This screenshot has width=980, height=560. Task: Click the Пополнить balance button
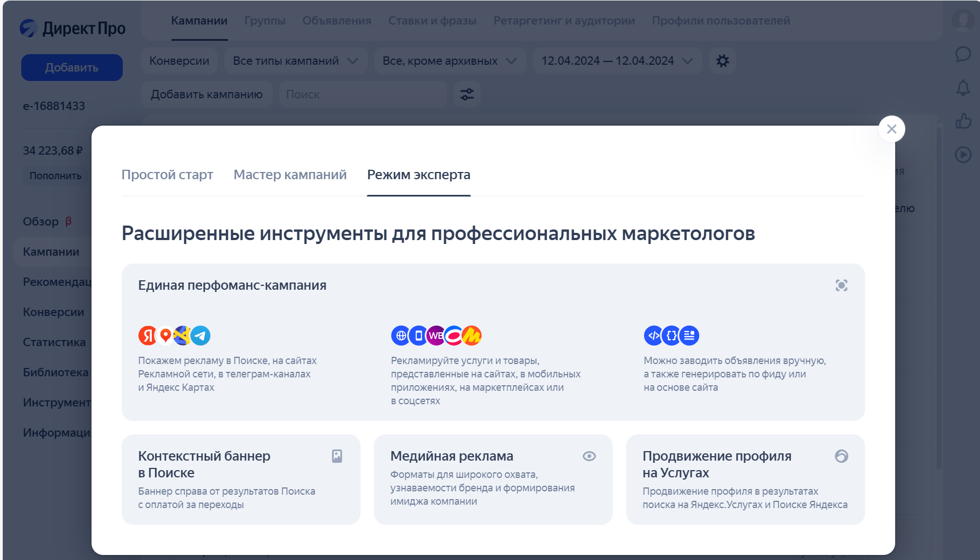click(55, 176)
